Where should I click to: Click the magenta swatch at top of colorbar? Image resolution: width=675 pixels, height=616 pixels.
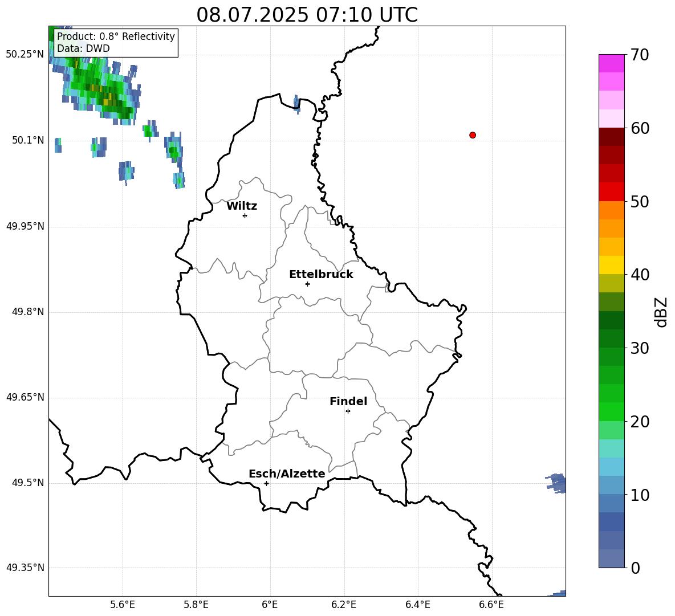click(611, 63)
